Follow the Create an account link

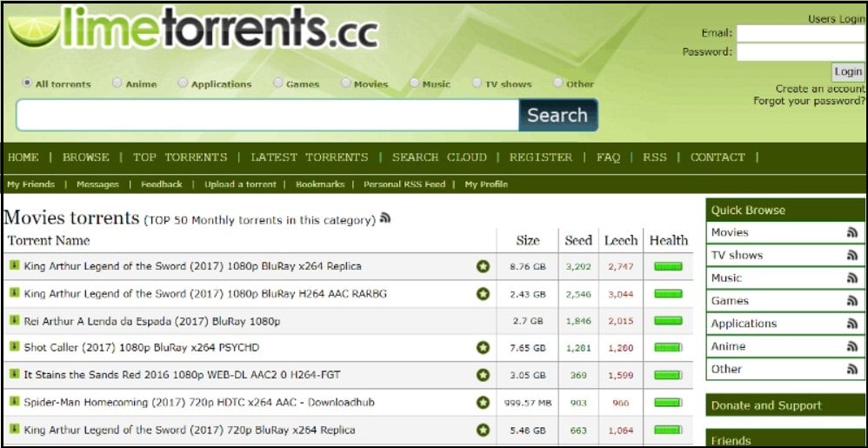click(x=819, y=89)
